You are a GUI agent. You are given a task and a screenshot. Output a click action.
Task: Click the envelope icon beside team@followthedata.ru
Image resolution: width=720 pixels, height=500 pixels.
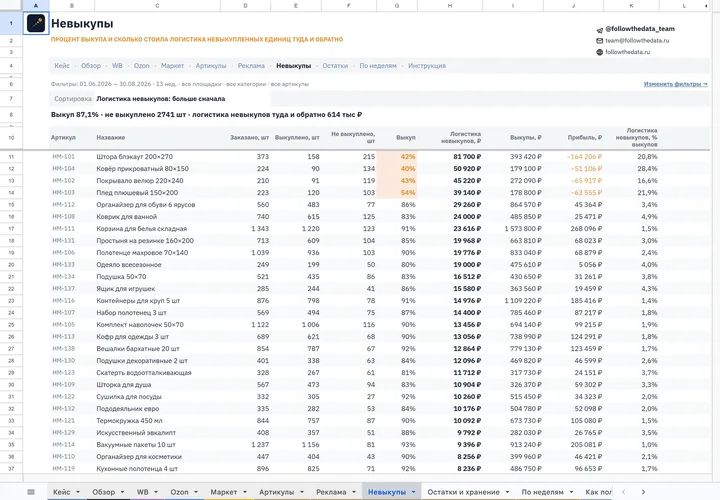tap(600, 41)
